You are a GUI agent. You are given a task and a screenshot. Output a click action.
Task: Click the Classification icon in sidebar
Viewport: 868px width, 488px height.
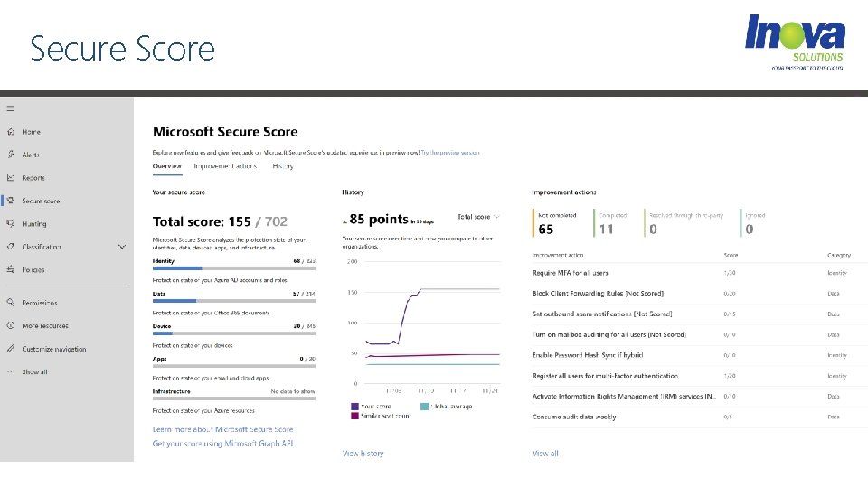coord(11,247)
